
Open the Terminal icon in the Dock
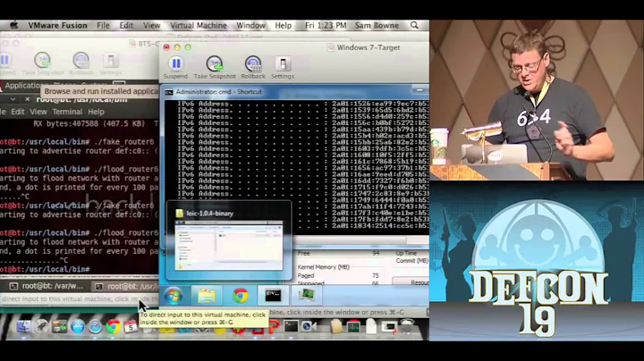pyautogui.click(x=291, y=326)
